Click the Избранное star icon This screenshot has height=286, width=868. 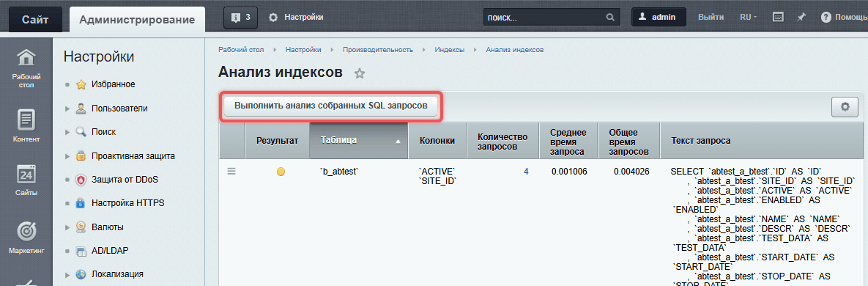[x=81, y=85]
